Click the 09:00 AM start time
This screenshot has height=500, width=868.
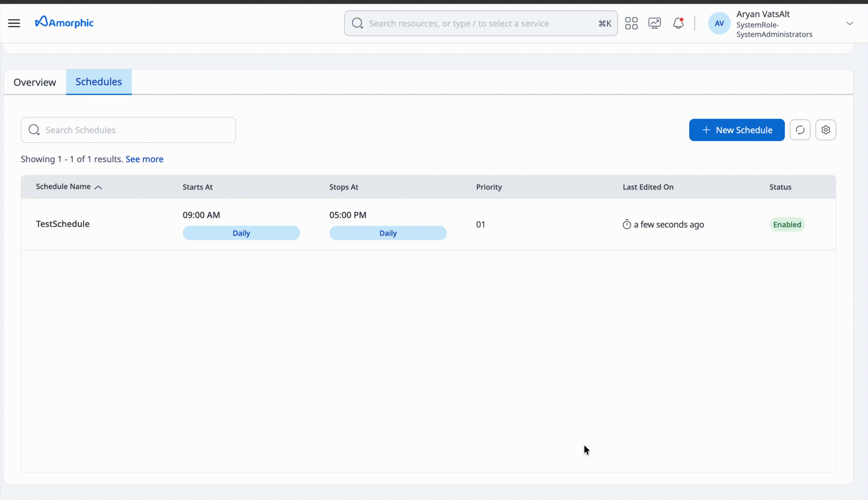(201, 215)
